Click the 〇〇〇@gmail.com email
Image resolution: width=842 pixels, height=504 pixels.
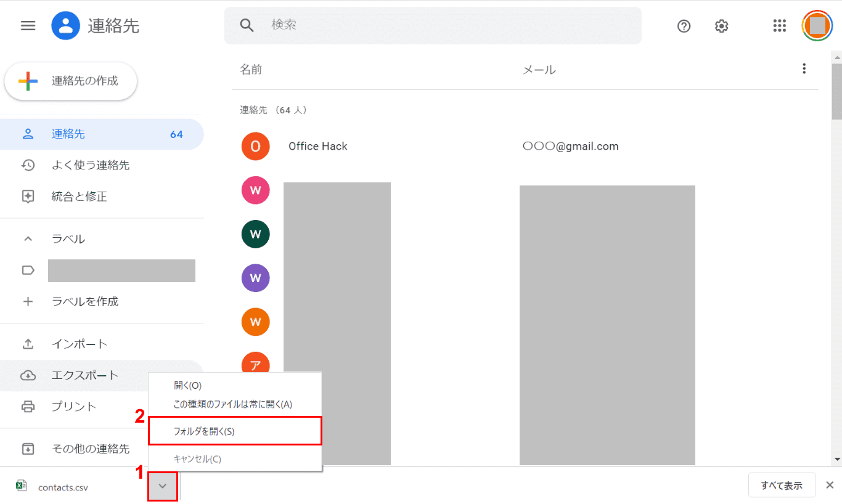pyautogui.click(x=570, y=146)
